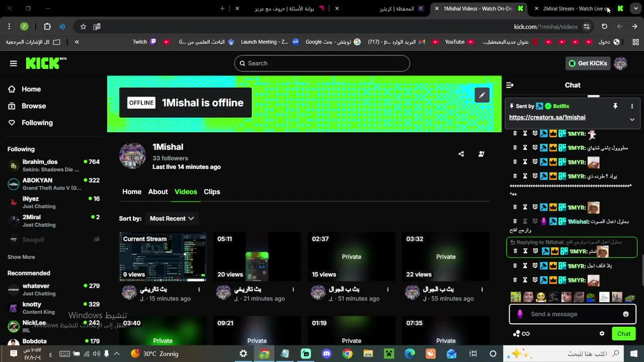The height and width of the screenshot is (362, 644).
Task: Open ibrahim_dos channel in Following
Action: (53, 165)
